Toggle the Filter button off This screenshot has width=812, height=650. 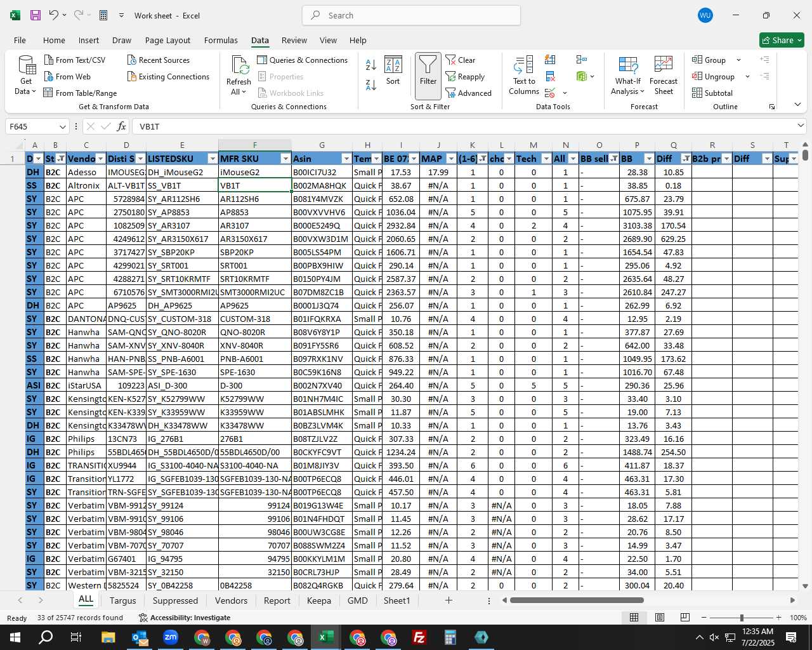428,76
